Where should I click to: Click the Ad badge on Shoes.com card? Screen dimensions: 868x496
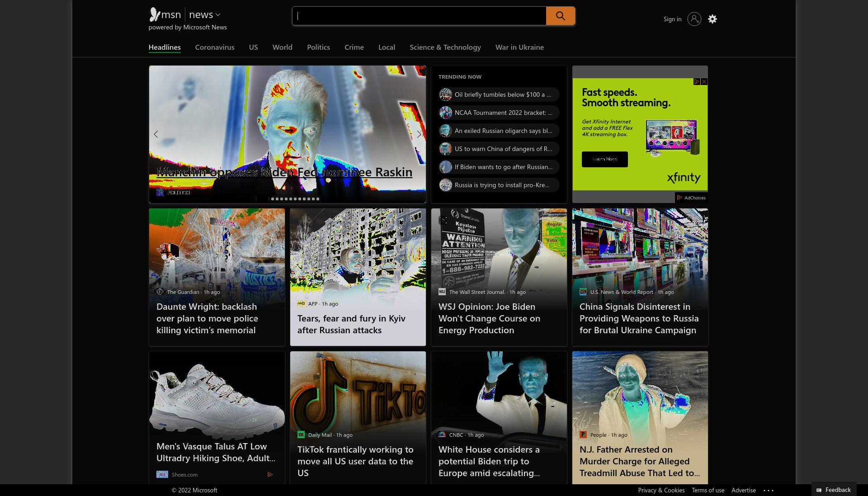pyautogui.click(x=162, y=474)
